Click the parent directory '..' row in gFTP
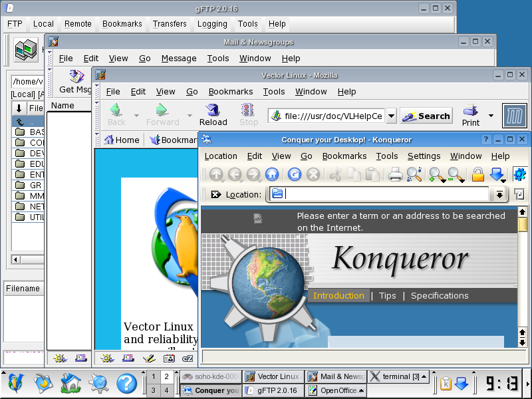 point(28,122)
